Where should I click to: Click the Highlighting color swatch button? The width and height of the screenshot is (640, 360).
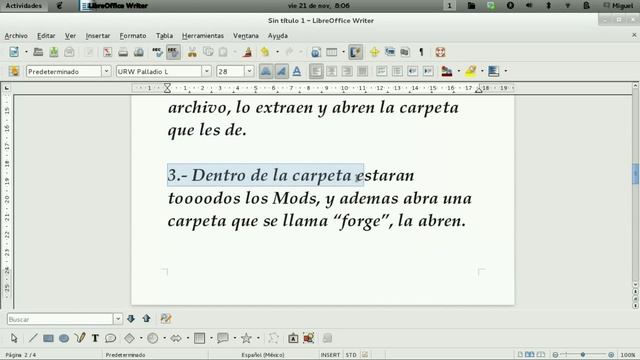point(471,71)
